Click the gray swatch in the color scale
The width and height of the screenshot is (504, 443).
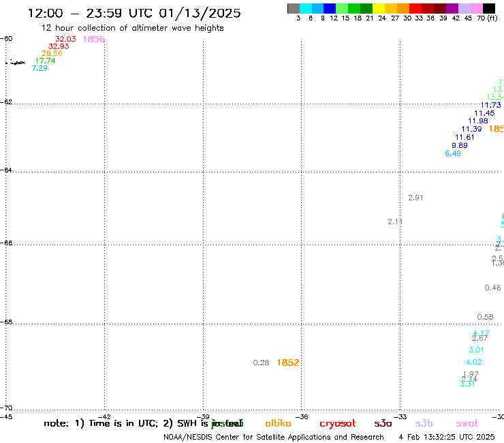pyautogui.click(x=294, y=8)
